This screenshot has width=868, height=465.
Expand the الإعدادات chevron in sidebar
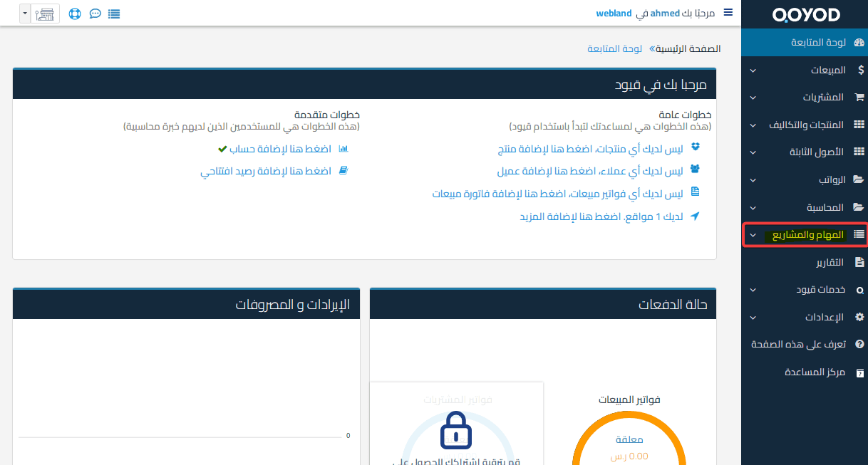pyautogui.click(x=752, y=318)
